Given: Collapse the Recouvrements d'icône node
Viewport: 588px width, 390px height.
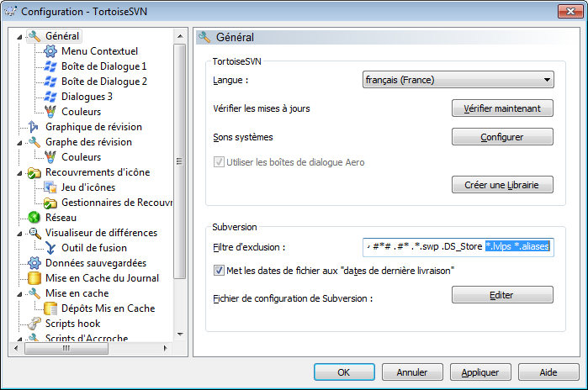Looking at the screenshot, I should 19,173.
